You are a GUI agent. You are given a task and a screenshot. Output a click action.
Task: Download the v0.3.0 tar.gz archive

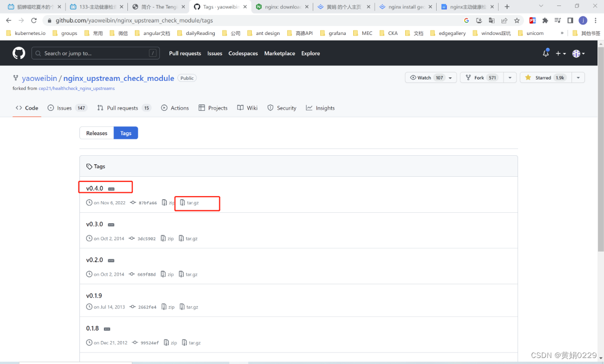[x=188, y=239]
